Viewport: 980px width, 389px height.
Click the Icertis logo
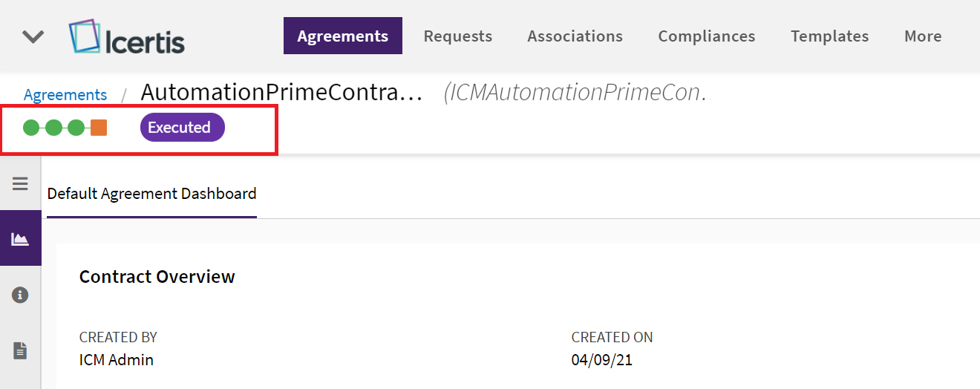(126, 36)
